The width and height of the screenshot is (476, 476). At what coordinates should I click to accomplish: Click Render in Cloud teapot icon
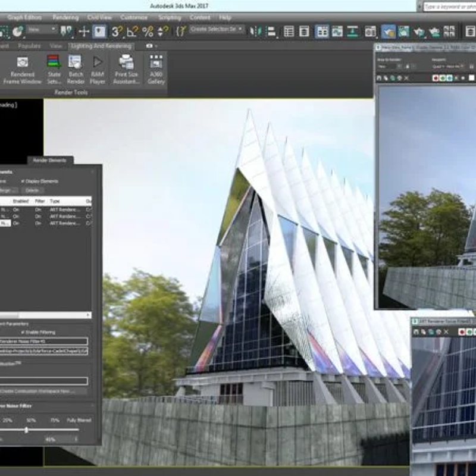tap(434, 32)
